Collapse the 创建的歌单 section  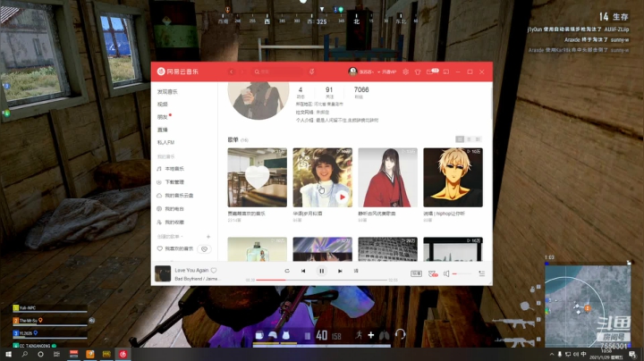coord(170,237)
